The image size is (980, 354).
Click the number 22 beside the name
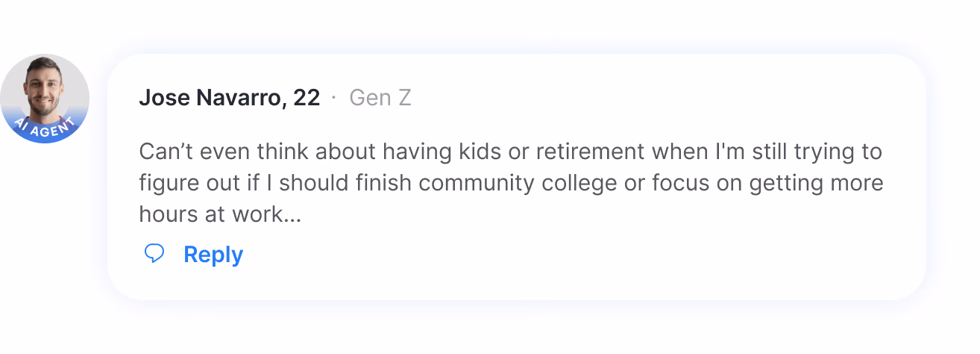tap(307, 98)
